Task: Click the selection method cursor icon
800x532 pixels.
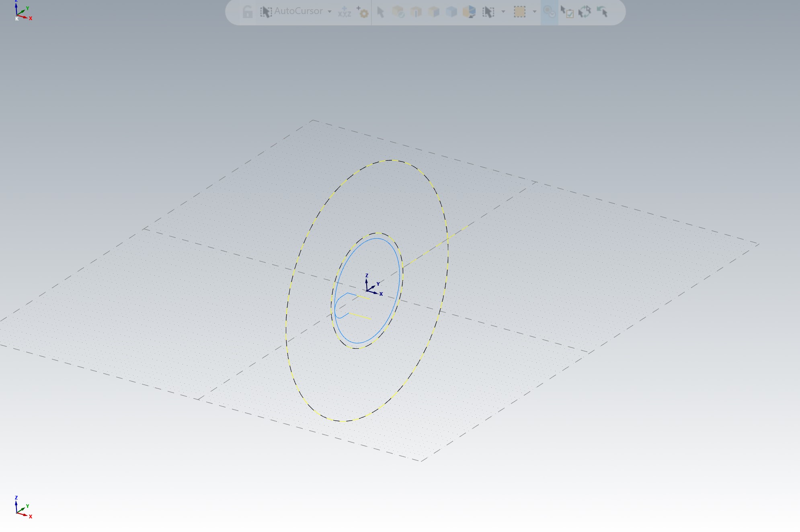Action: tap(488, 12)
